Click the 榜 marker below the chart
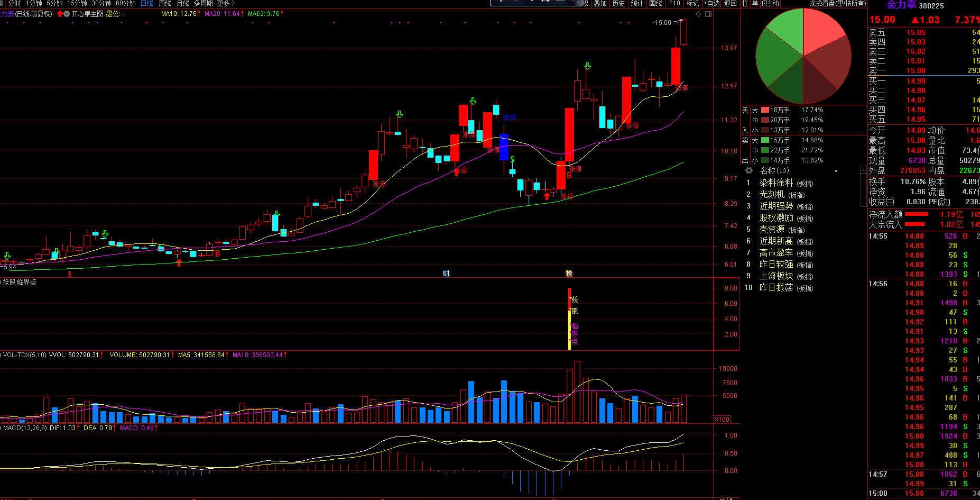The width and height of the screenshot is (980, 500). tap(569, 273)
